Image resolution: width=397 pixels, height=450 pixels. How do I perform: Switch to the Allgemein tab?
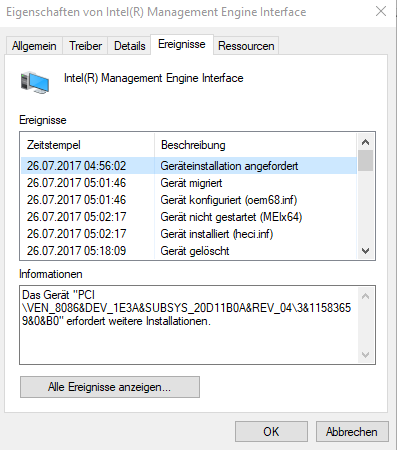[x=34, y=46]
